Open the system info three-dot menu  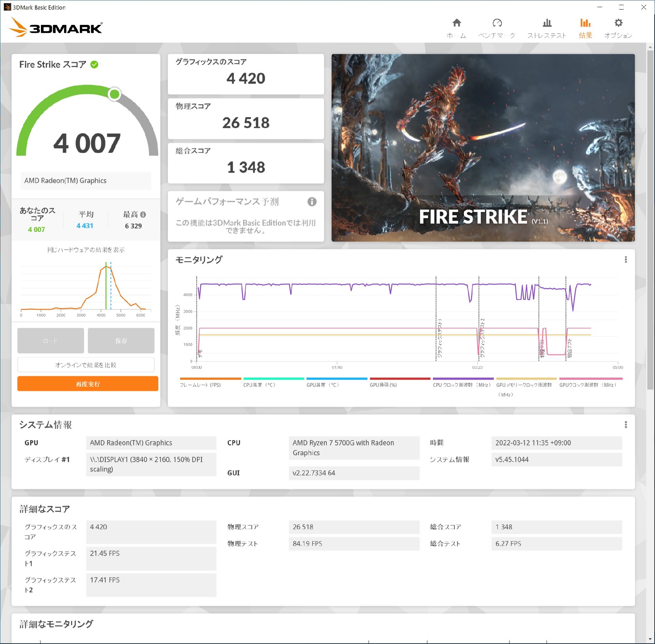(x=626, y=425)
